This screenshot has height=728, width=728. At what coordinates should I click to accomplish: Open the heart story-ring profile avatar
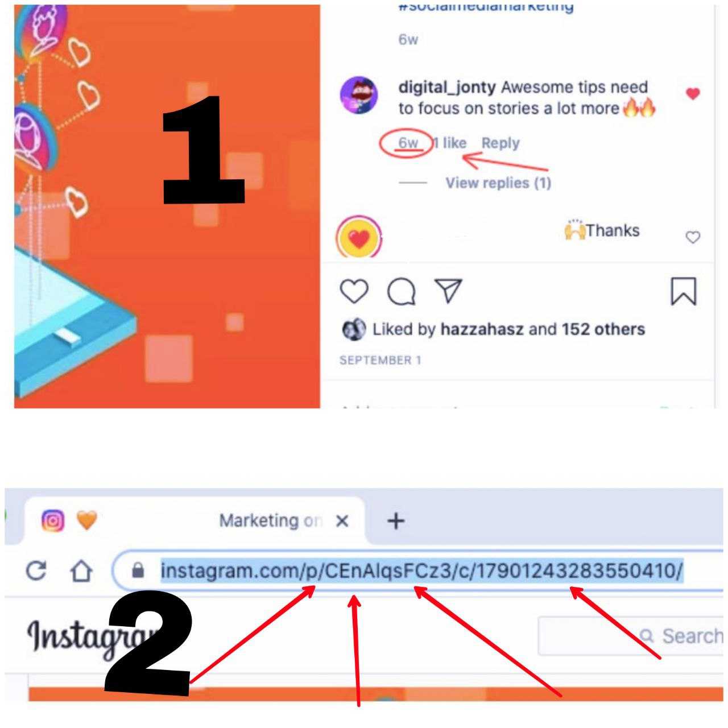[x=359, y=237]
